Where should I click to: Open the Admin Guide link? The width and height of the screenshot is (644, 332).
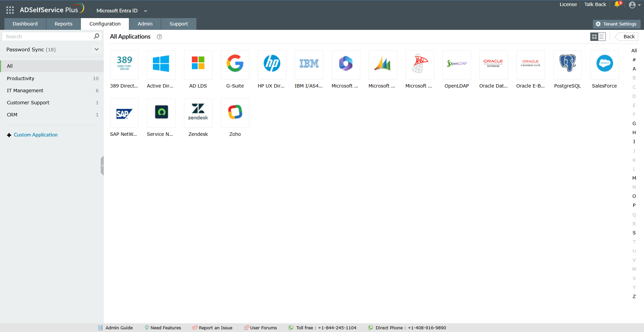pyautogui.click(x=116, y=328)
